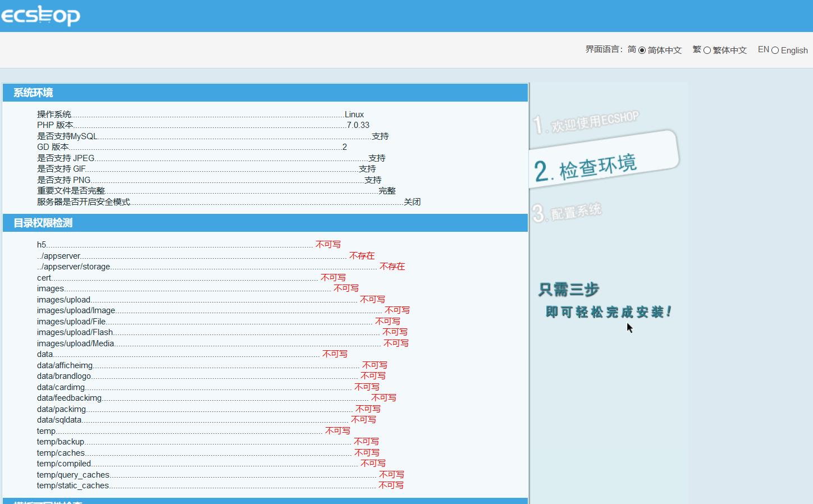The image size is (813, 504).
Task: Click the 重要文件是否完整 row label
Action: 71,191
